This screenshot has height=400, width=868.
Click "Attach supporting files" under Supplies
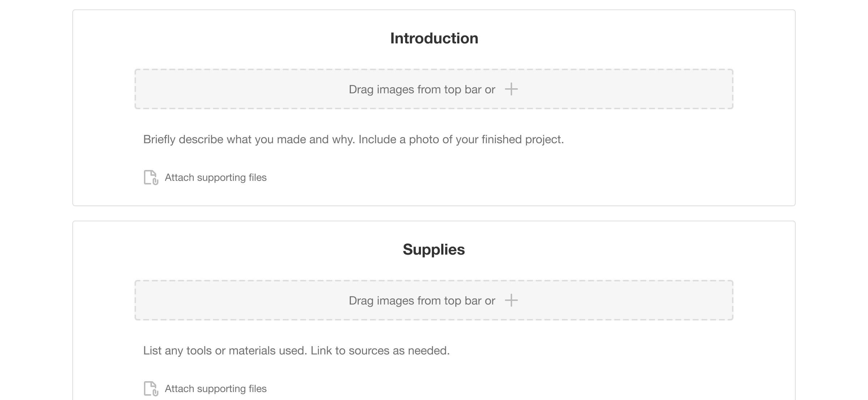[215, 388]
